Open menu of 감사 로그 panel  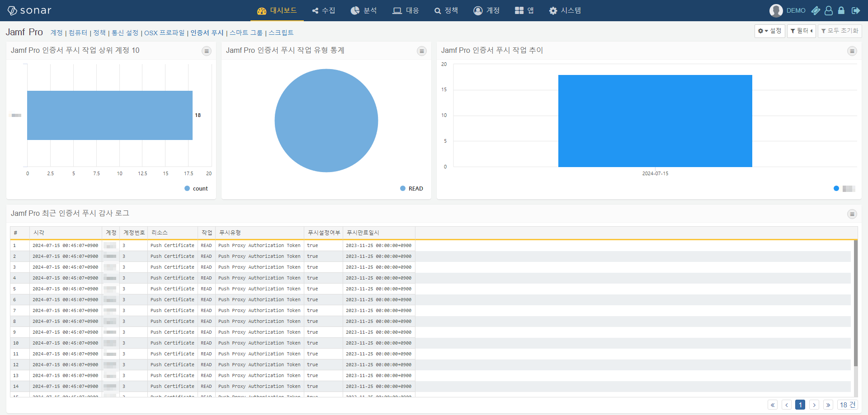pyautogui.click(x=852, y=214)
